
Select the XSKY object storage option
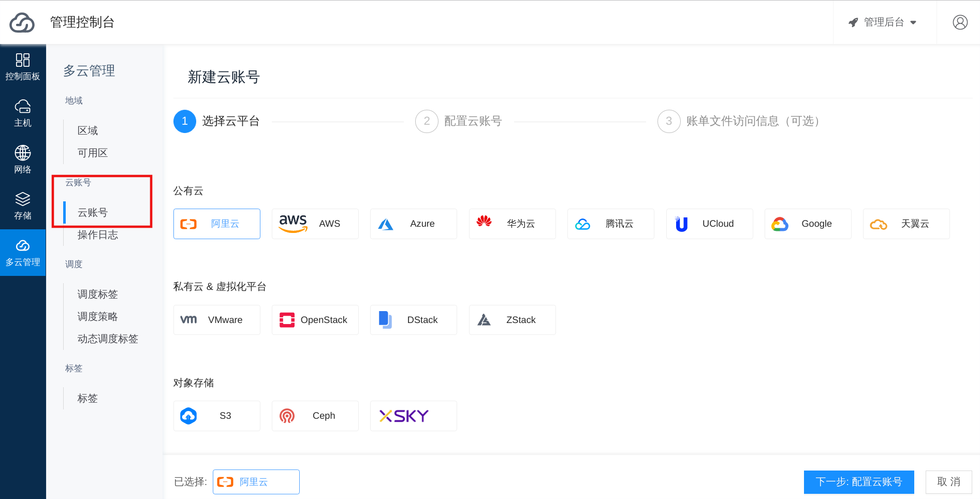tap(413, 416)
